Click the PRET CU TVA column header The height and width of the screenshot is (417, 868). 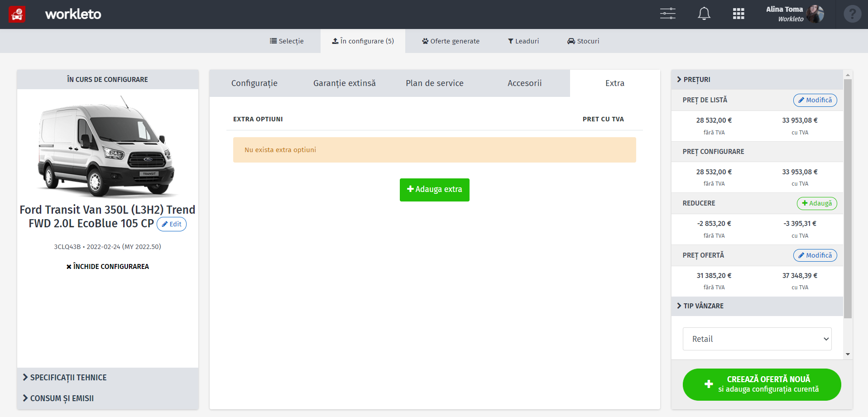[x=603, y=119]
